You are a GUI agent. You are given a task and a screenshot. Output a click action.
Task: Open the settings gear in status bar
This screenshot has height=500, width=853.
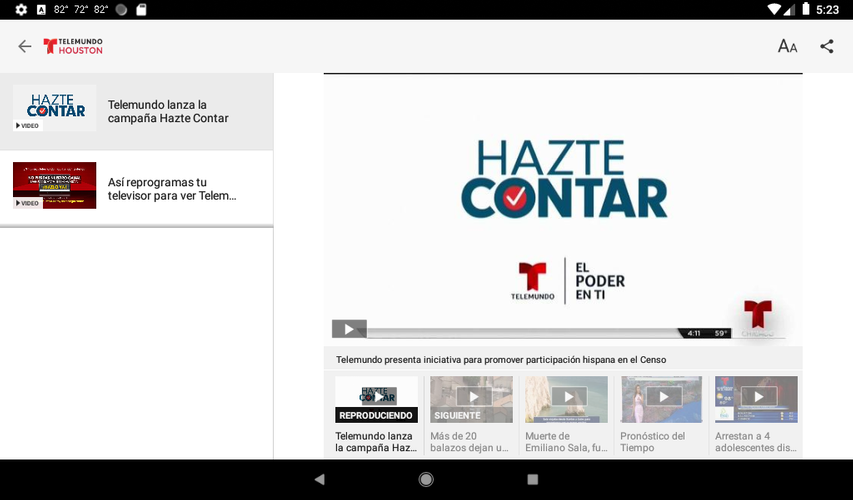pos(21,9)
